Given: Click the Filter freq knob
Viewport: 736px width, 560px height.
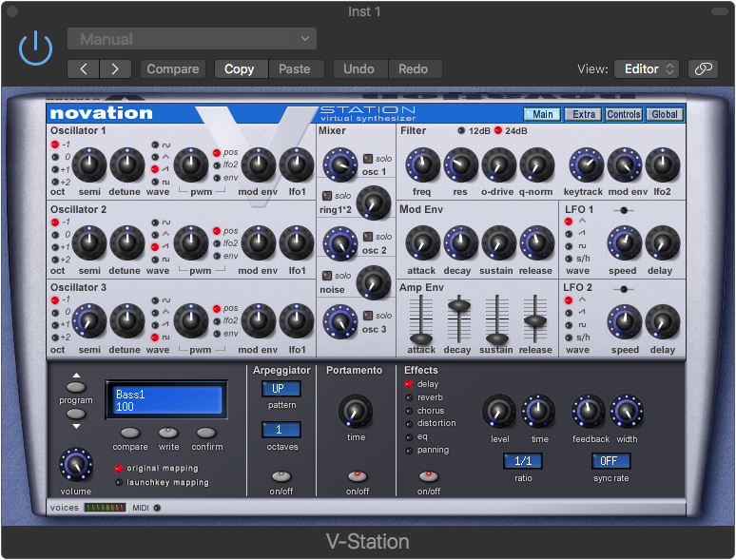Looking at the screenshot, I should pyautogui.click(x=422, y=164).
